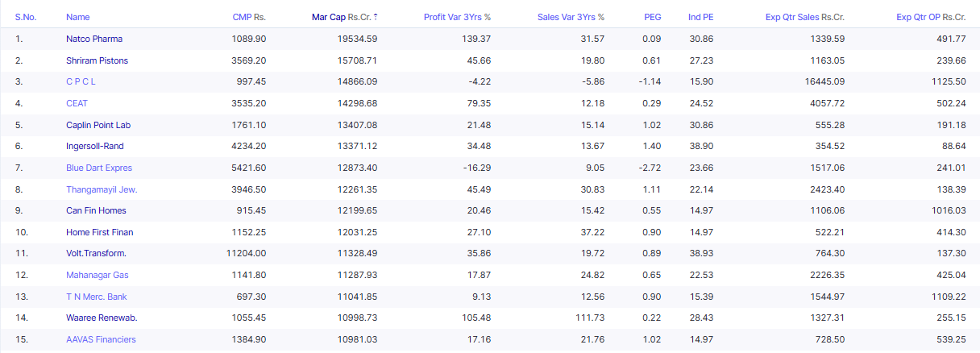
Task: Sort by Ind PE column header
Action: [700, 17]
